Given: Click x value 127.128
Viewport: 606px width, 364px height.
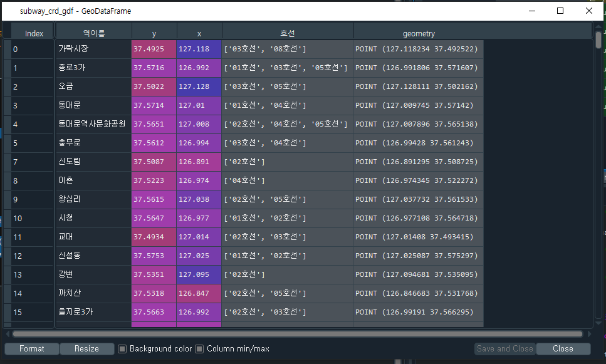Looking at the screenshot, I should [199, 86].
